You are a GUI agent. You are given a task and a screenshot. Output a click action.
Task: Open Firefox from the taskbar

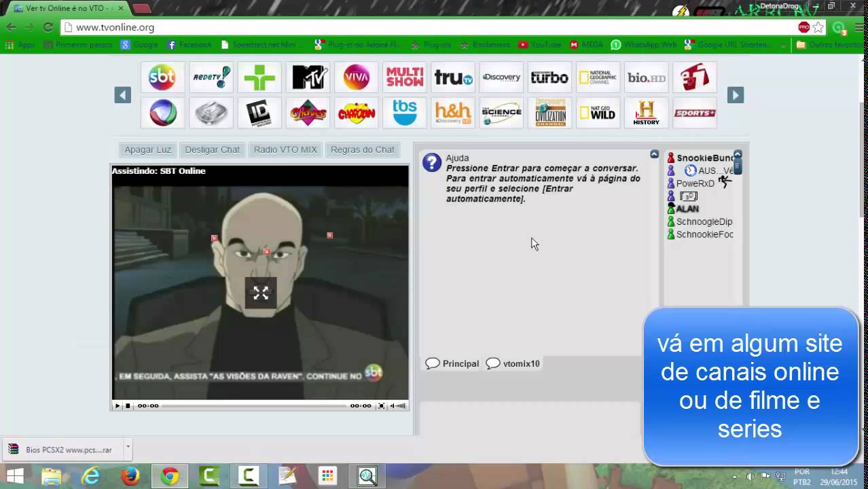pyautogui.click(x=130, y=476)
